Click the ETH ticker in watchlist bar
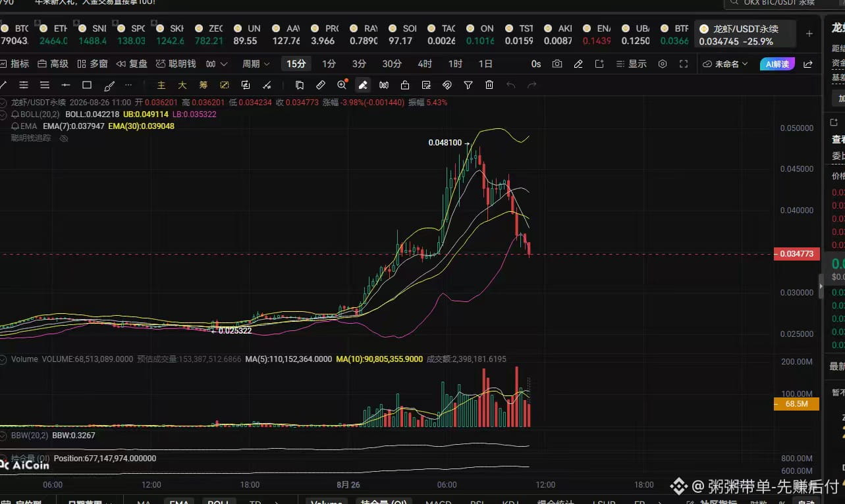Screen dimensions: 845x504 coord(53,35)
